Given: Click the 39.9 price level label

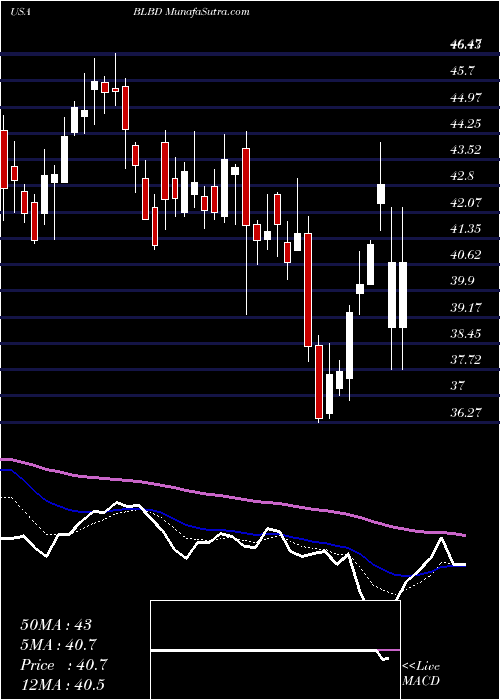Looking at the screenshot, I should tap(464, 281).
